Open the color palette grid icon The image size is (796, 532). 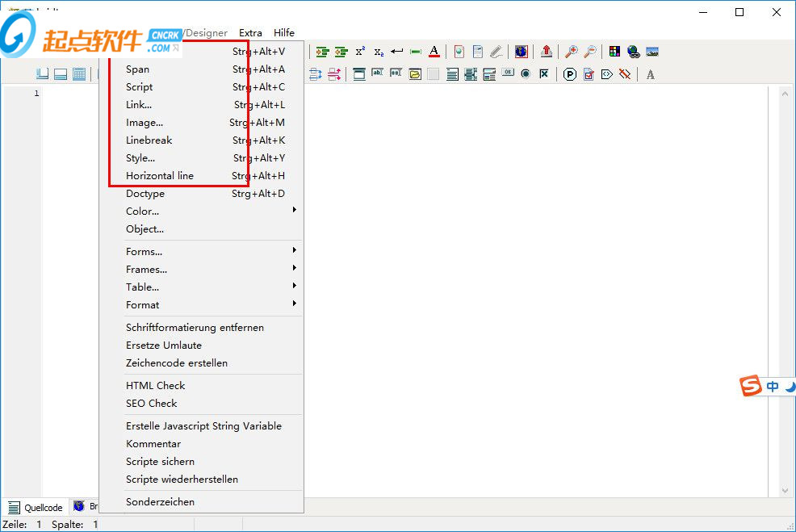pos(615,52)
